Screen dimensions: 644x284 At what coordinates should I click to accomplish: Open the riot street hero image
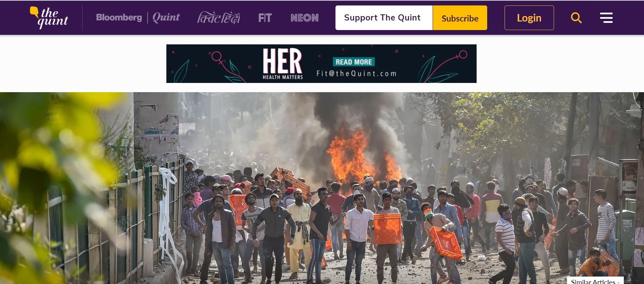click(x=322, y=188)
